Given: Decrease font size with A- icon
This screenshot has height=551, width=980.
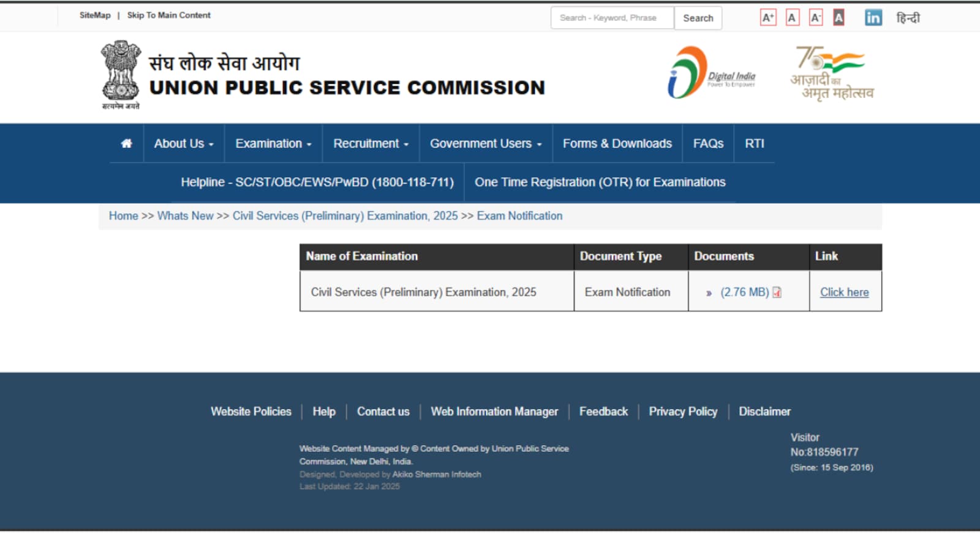Looking at the screenshot, I should [x=815, y=18].
